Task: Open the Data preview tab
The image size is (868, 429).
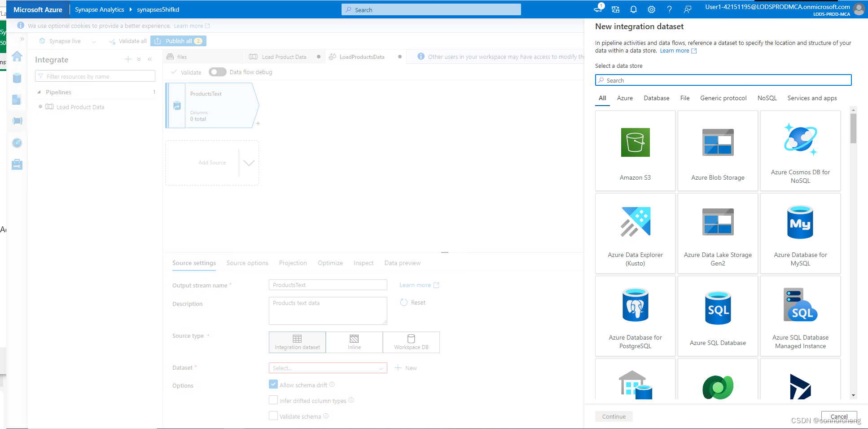Action: pos(403,263)
